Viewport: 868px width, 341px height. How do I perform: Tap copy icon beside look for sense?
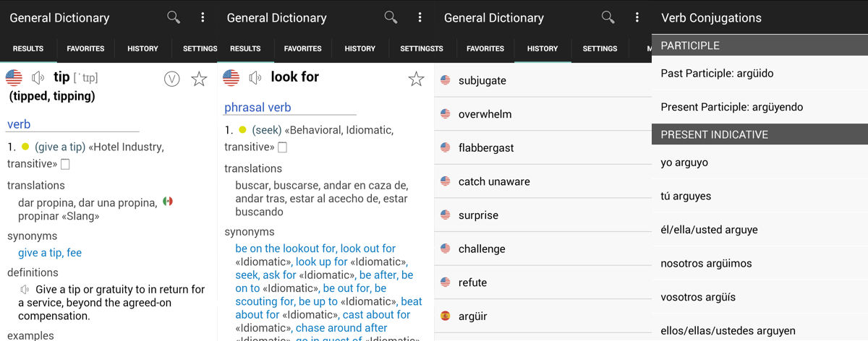pyautogui.click(x=283, y=147)
